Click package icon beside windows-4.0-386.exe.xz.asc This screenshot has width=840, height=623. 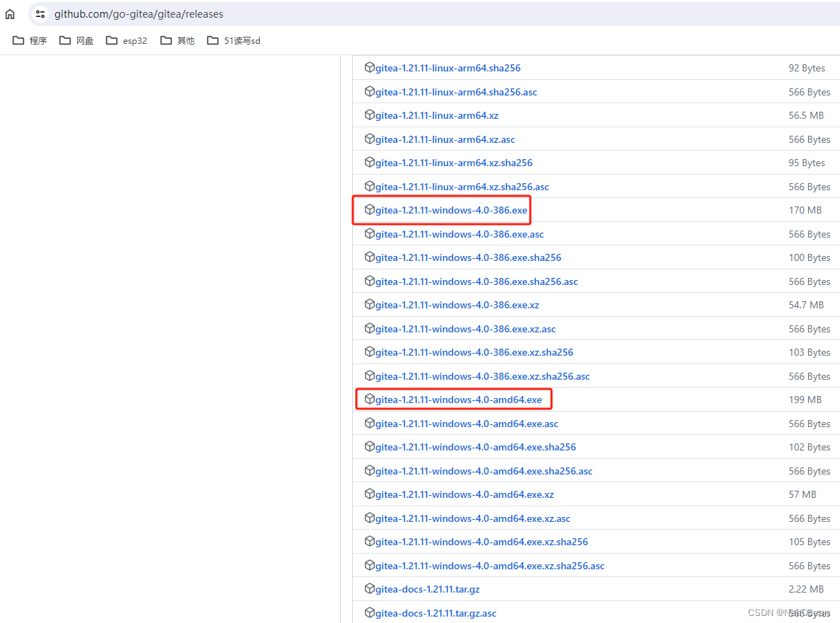[369, 328]
